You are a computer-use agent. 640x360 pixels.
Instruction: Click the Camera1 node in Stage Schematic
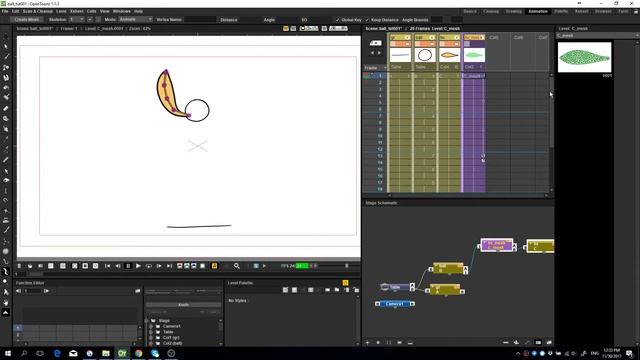tap(395, 304)
